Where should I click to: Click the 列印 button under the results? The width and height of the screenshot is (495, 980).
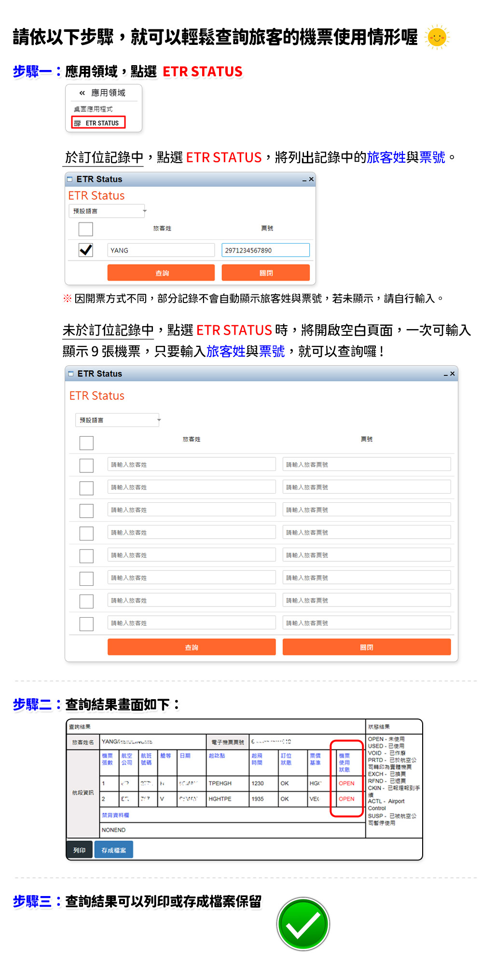(x=80, y=850)
